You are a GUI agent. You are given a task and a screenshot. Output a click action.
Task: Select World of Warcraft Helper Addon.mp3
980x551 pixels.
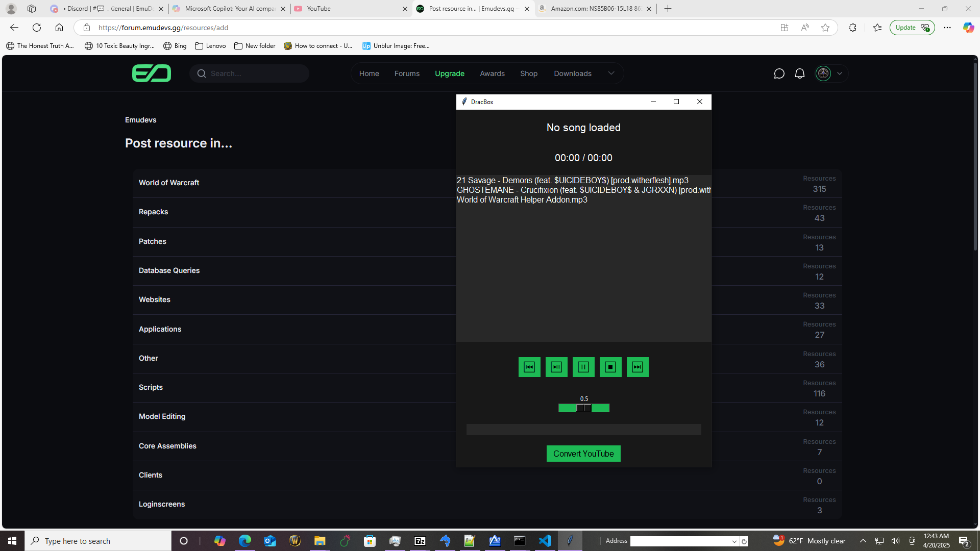(x=522, y=199)
